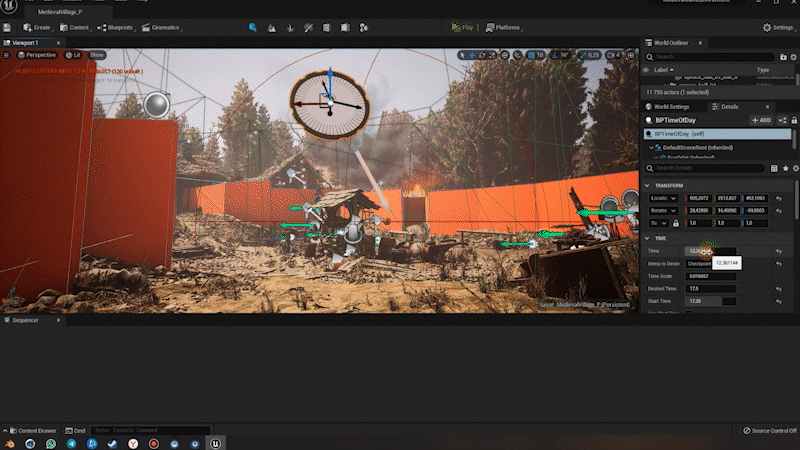This screenshot has width=800, height=450.
Task: Maximize or restore viewport layout icon
Action: 631,55
